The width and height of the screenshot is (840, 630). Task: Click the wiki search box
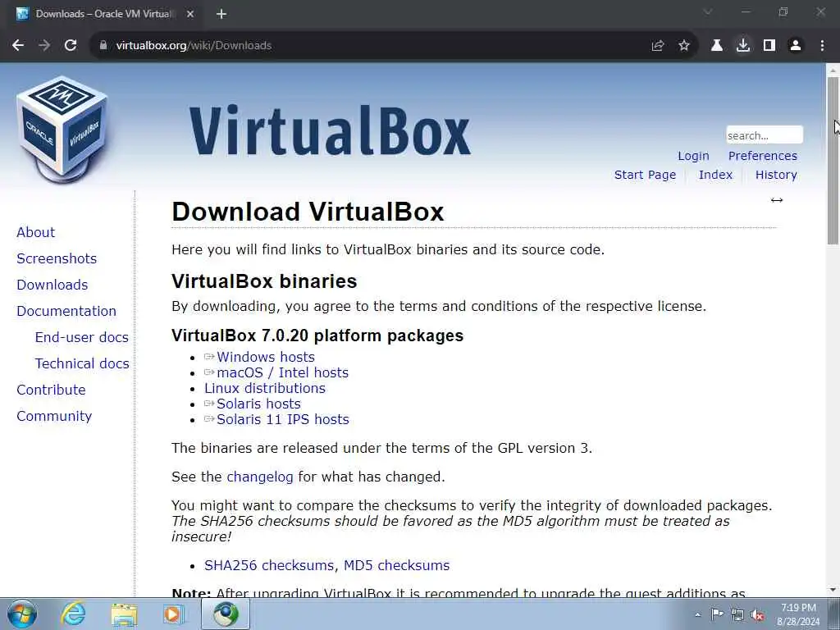pyautogui.click(x=765, y=135)
